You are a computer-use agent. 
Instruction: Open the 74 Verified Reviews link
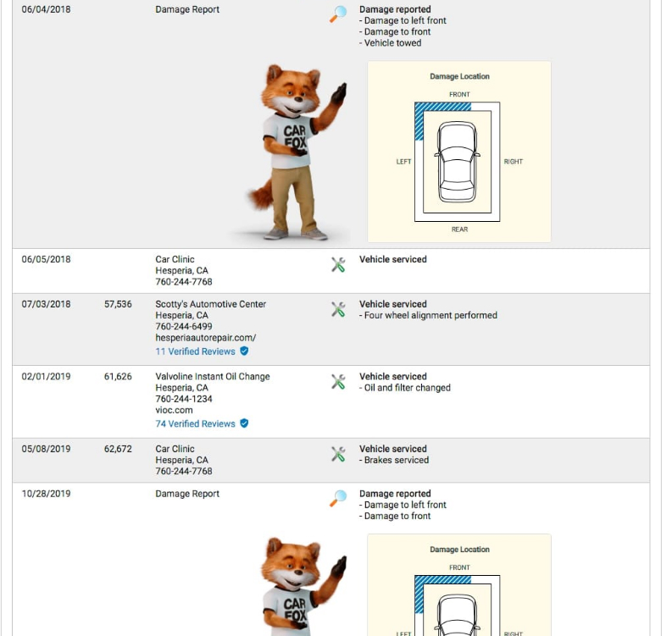coord(196,423)
